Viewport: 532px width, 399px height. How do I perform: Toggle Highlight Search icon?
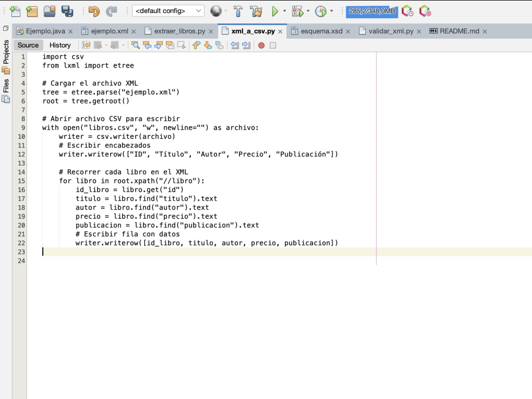click(170, 45)
